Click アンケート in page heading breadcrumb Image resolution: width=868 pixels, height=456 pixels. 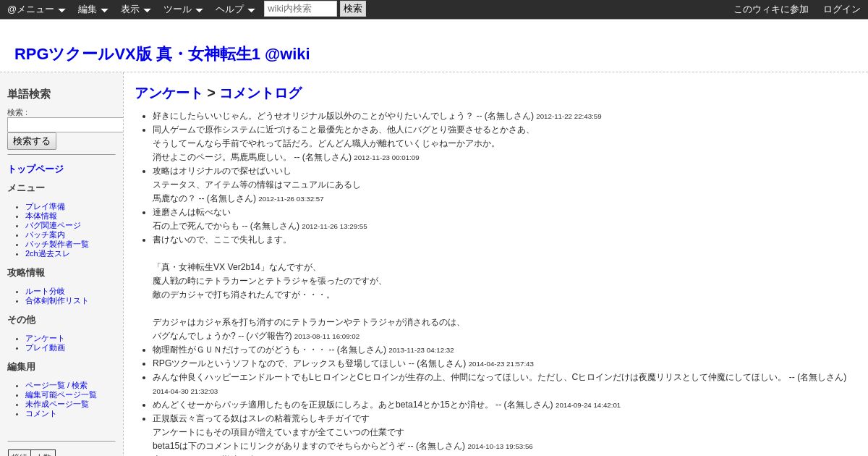[x=169, y=93]
